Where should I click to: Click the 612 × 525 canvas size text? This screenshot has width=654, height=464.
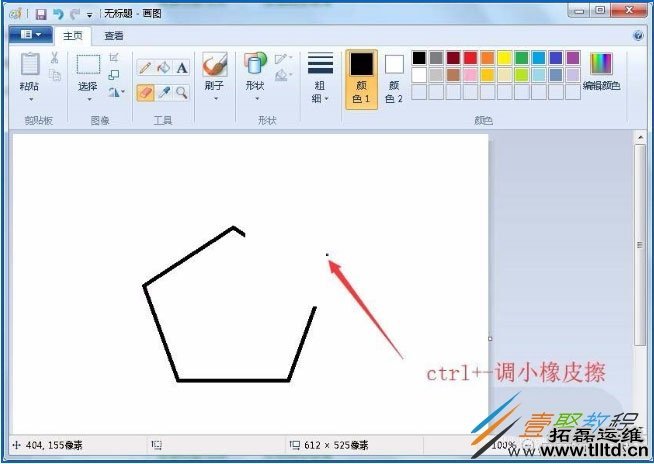[336, 445]
